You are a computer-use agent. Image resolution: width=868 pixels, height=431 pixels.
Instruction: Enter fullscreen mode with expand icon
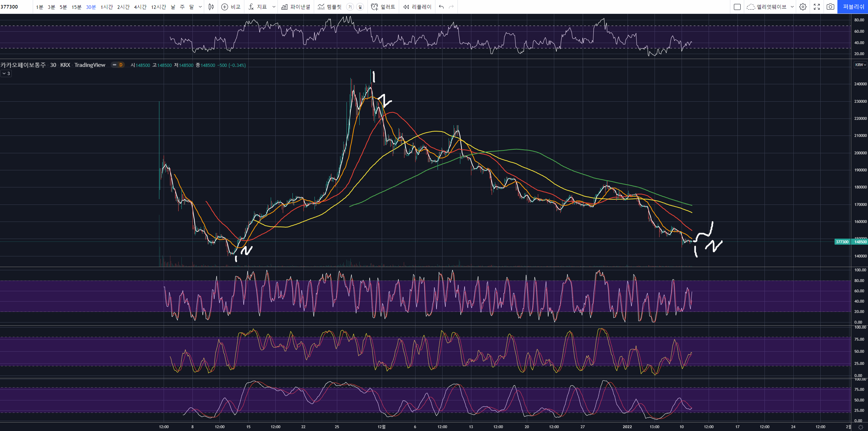[x=817, y=7]
